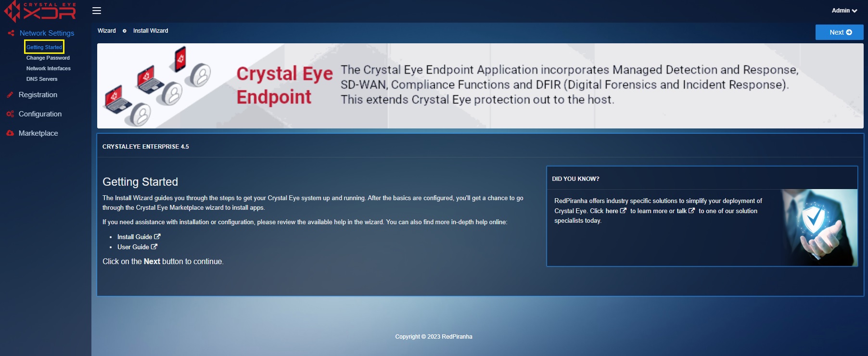Click the Getting Started heading
Screen dimensions: 868x356
(x=140, y=182)
